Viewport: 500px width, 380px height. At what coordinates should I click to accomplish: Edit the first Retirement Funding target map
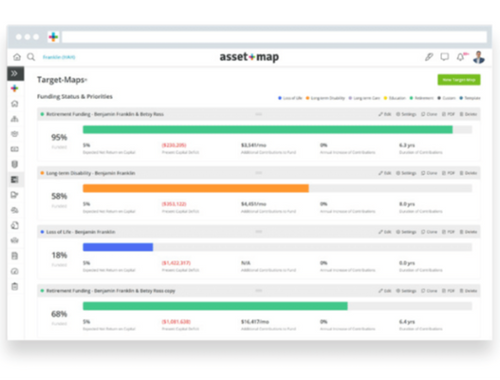click(385, 114)
